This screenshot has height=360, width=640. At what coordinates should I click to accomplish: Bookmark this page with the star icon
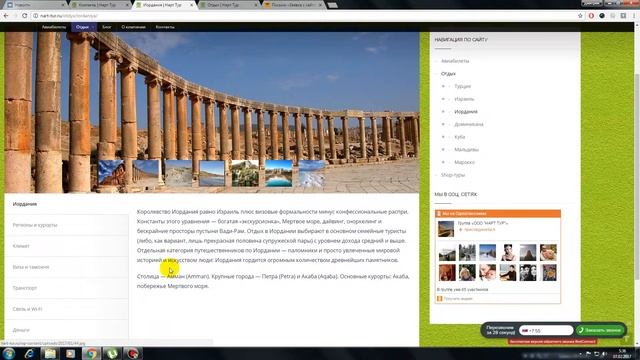(580, 16)
